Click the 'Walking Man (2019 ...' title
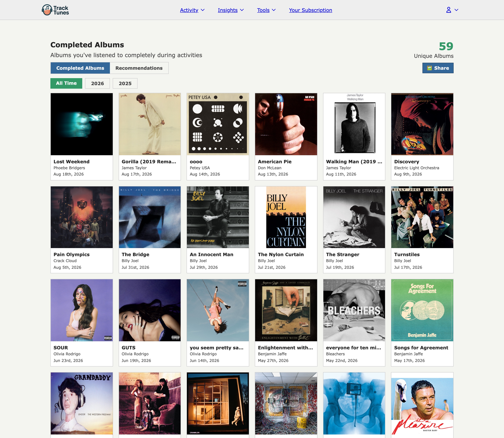This screenshot has width=504, height=438. 354,162
